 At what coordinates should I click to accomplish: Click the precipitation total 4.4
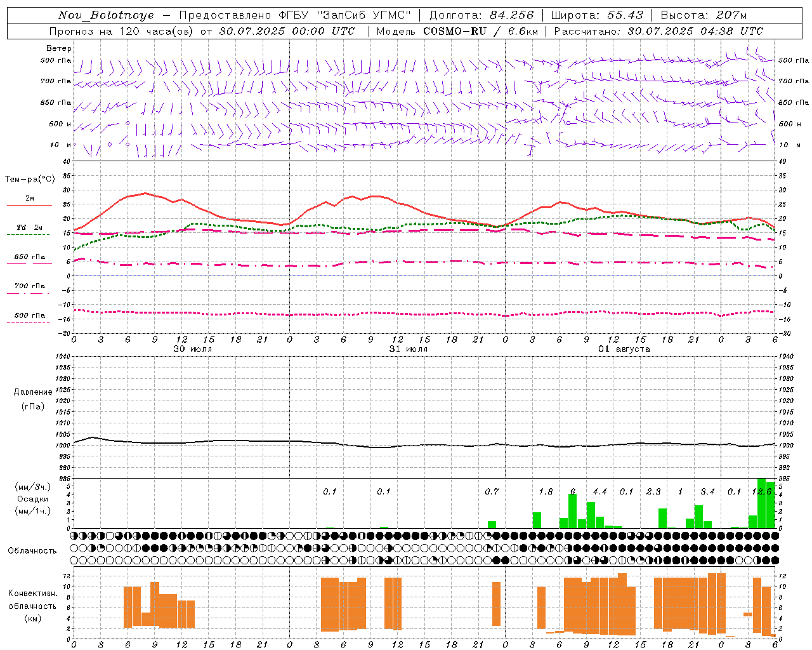(599, 492)
